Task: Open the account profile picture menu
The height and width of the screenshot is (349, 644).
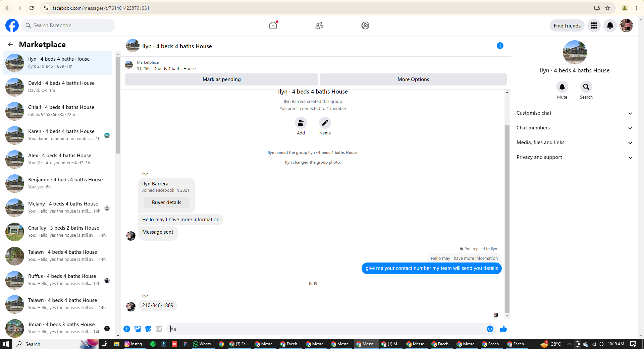Action: point(626,25)
